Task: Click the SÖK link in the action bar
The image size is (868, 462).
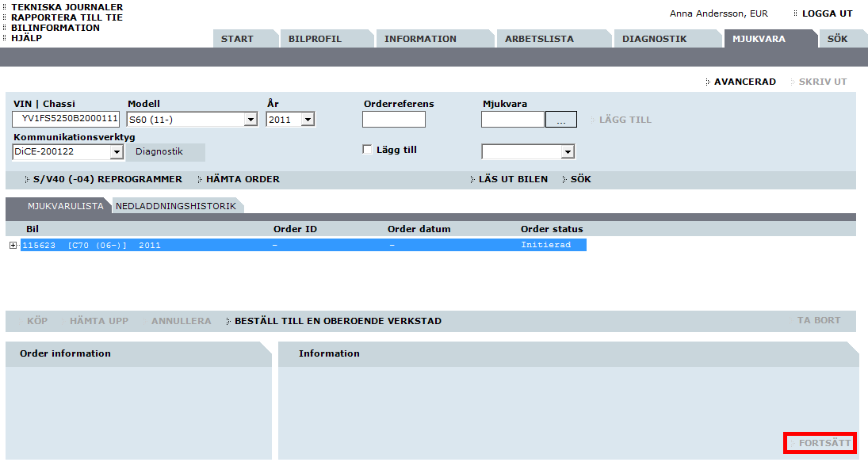Action: tap(581, 179)
